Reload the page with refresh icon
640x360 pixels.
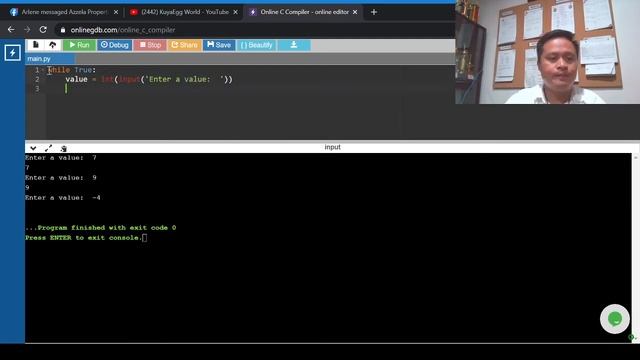coord(43,30)
